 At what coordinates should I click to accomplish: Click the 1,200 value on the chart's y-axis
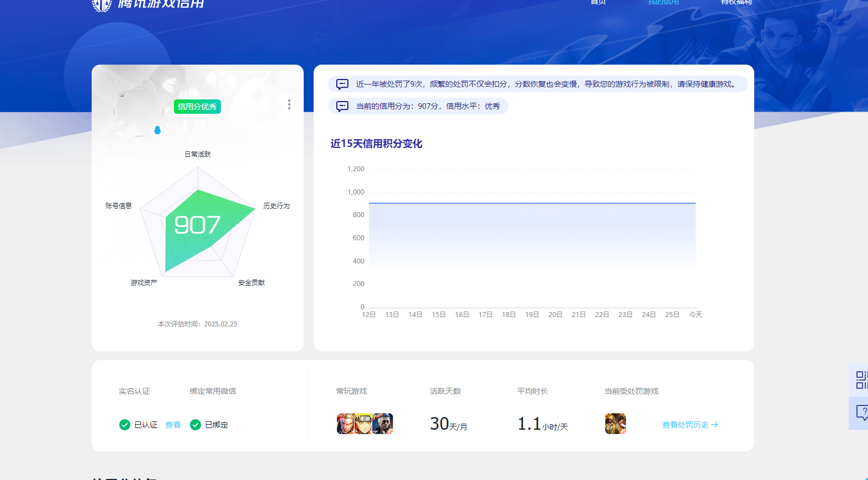tap(356, 169)
